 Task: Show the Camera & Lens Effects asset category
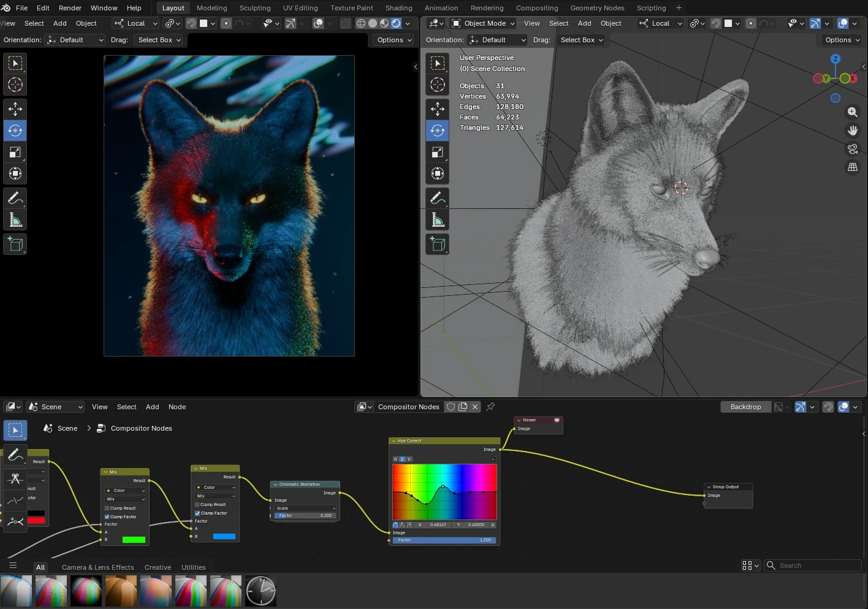(x=97, y=567)
